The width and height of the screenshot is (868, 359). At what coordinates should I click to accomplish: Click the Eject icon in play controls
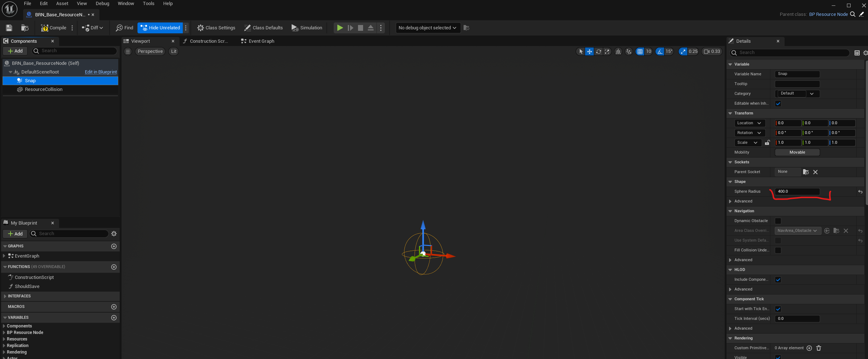coord(371,28)
